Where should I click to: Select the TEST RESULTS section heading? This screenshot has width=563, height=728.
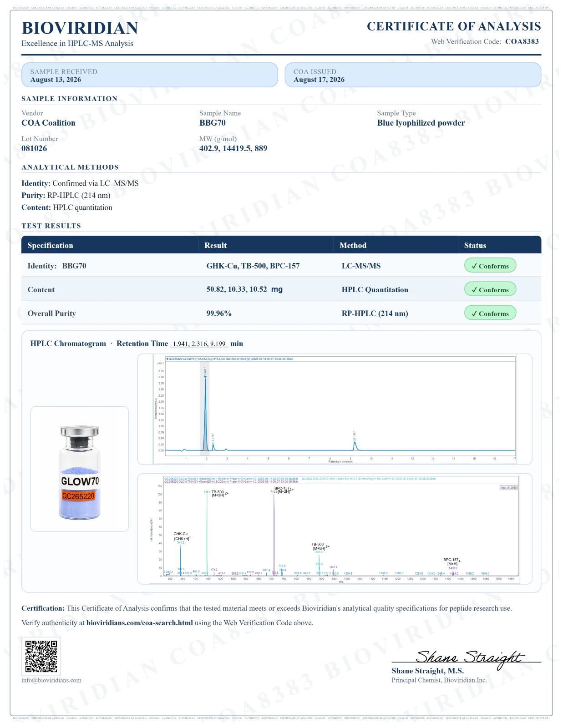[51, 226]
